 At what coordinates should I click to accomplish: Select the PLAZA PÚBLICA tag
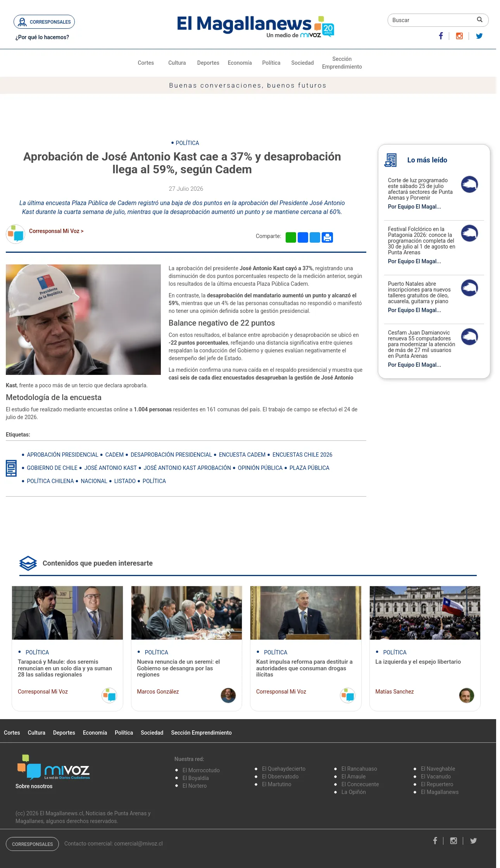click(309, 468)
